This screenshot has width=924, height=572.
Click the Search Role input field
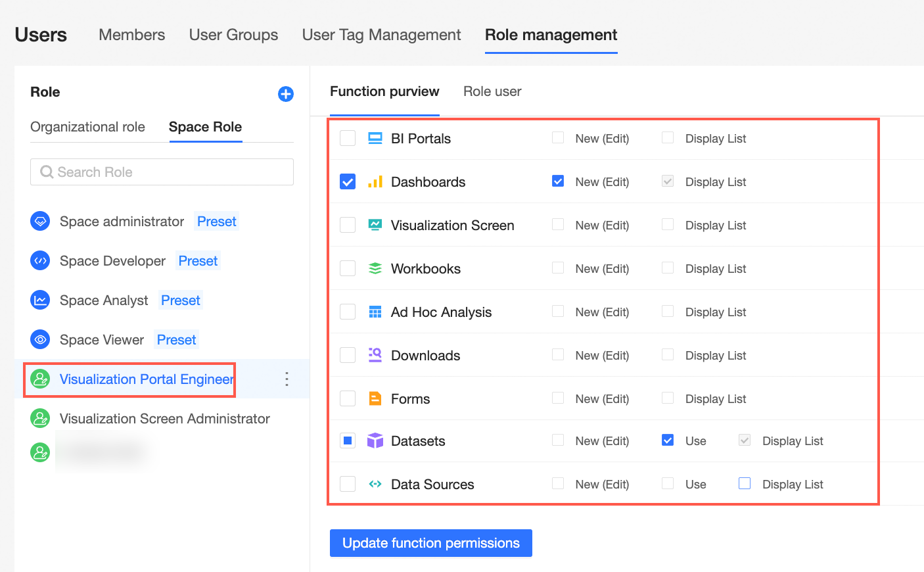162,172
